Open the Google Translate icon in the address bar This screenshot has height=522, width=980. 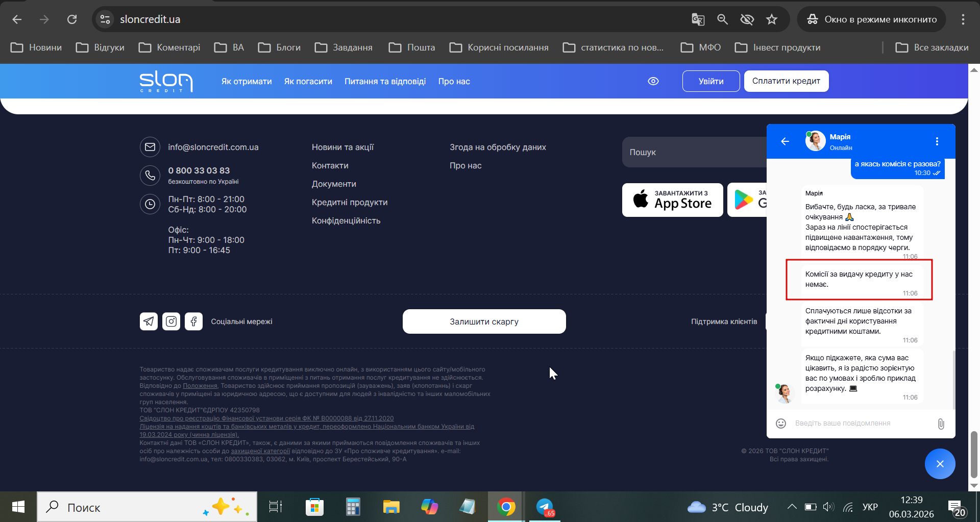(698, 19)
